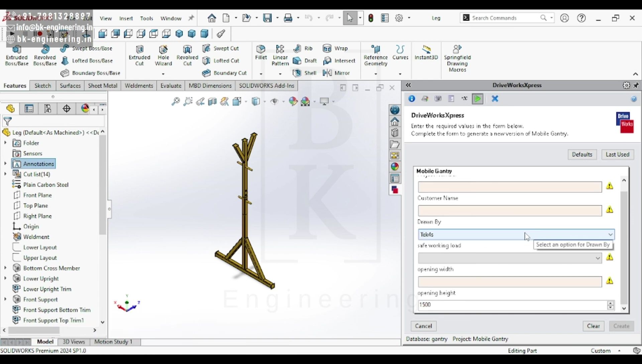Click the DriveWorksXpress green Run icon
The width and height of the screenshot is (642, 364).
pyautogui.click(x=477, y=99)
